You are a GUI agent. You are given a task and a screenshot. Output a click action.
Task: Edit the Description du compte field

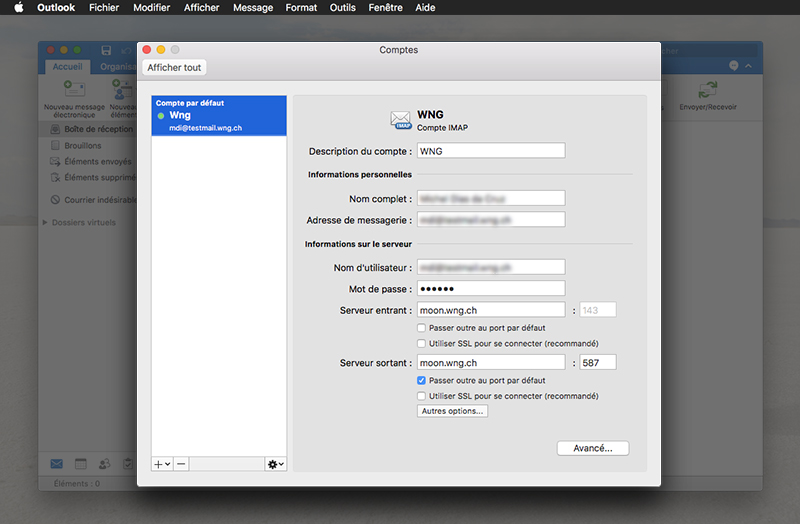pos(491,151)
